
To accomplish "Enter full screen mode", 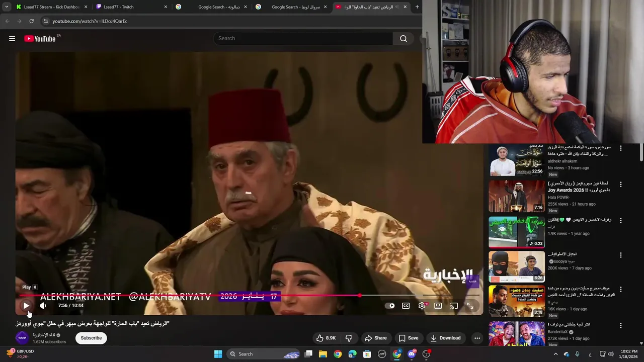I will [470, 306].
